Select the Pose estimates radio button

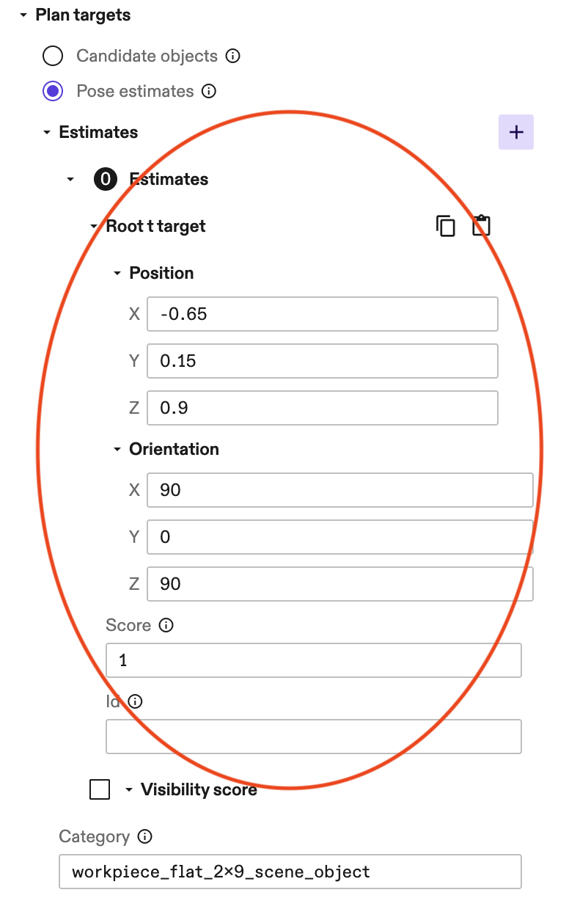click(52, 91)
